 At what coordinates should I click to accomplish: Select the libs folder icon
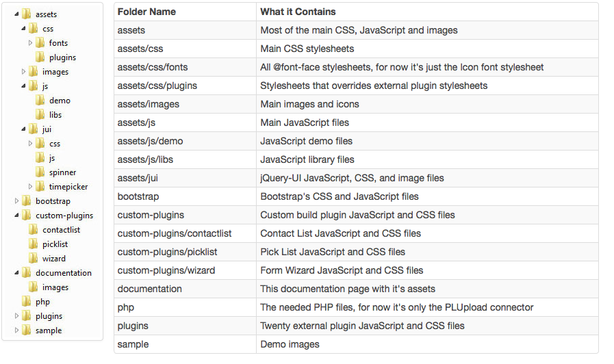pos(40,115)
